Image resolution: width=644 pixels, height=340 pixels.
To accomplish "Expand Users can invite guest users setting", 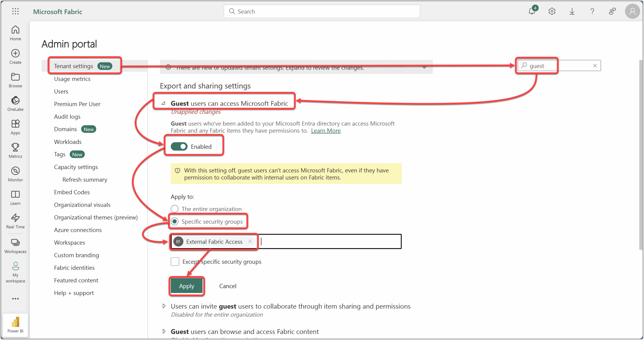I will pos(164,306).
